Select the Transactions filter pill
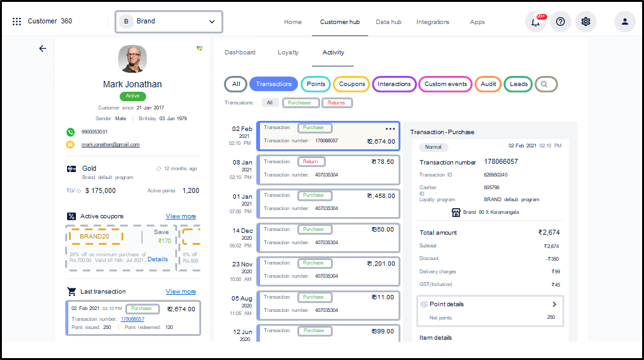 (x=273, y=84)
